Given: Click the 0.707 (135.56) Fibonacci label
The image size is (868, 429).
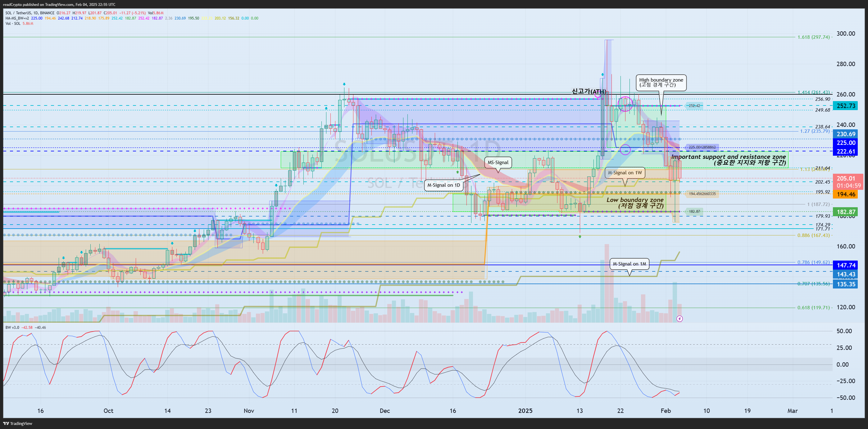Looking at the screenshot, I should click(813, 284).
